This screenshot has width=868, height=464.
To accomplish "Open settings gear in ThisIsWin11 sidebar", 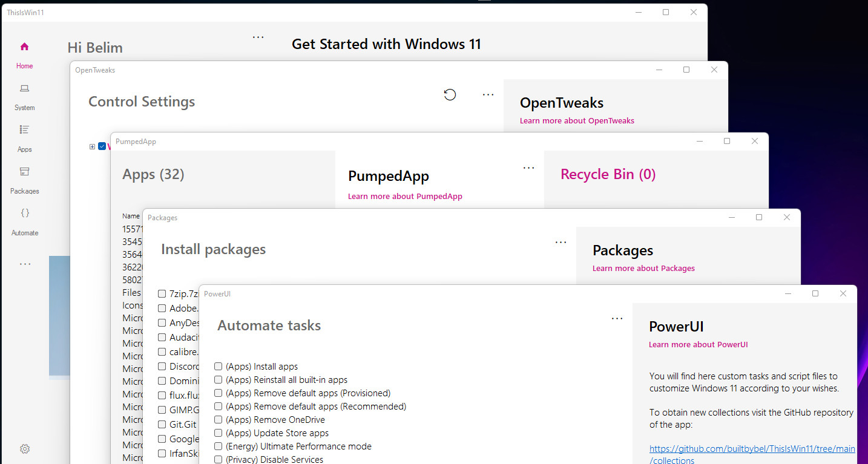I will coord(25,449).
